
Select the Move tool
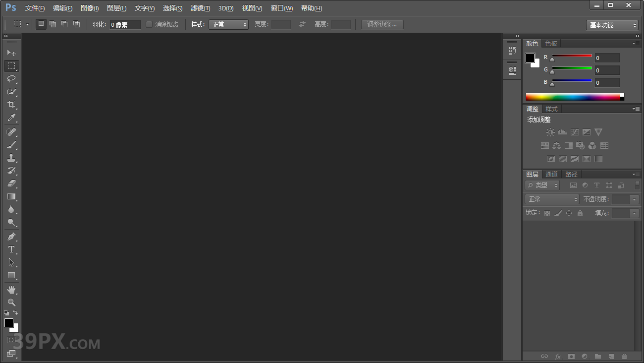pyautogui.click(x=11, y=53)
